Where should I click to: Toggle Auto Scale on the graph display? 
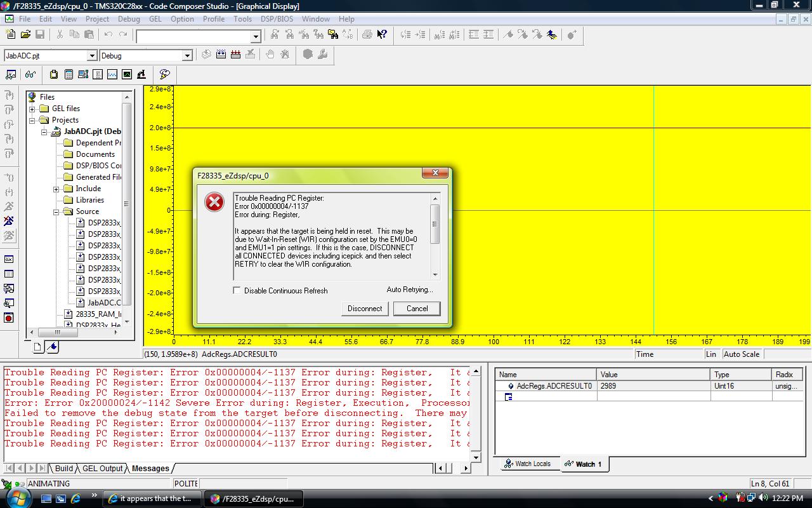pos(741,354)
